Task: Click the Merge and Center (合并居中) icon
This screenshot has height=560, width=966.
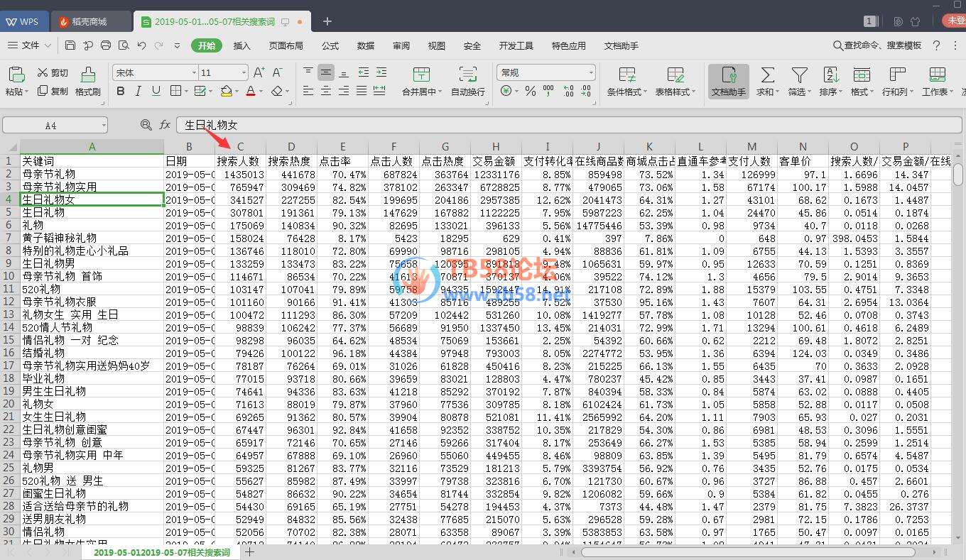Action: coord(421,75)
